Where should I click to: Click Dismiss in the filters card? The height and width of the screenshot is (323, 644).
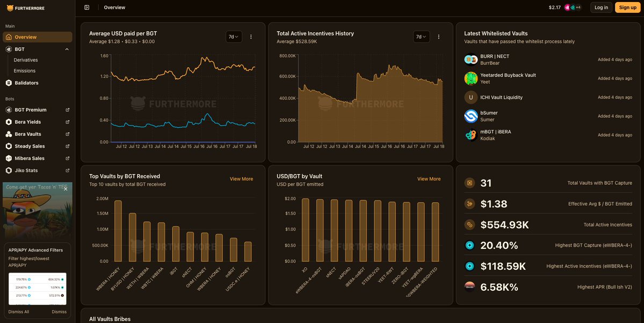click(x=59, y=312)
